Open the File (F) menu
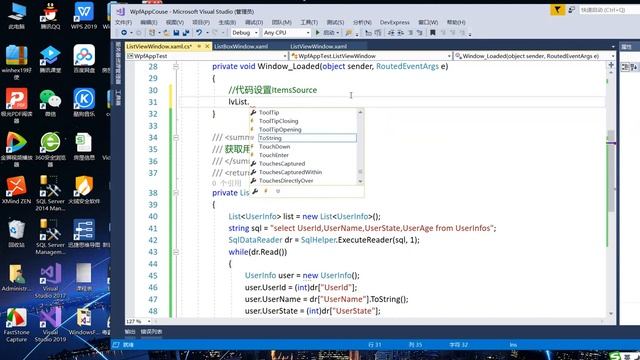 [x=123, y=22]
